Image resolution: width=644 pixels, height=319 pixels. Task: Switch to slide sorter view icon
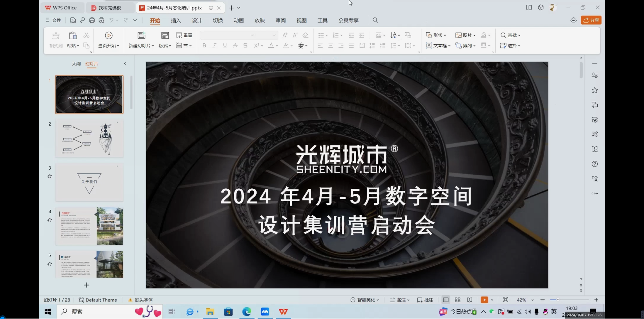pos(458,300)
